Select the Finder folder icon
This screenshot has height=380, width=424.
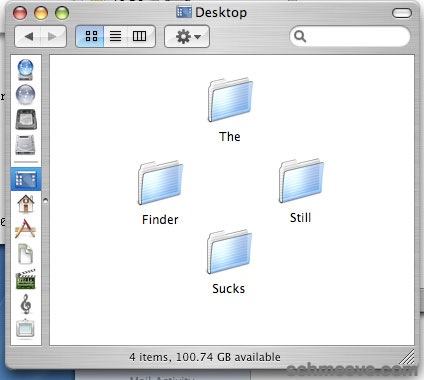coord(160,183)
